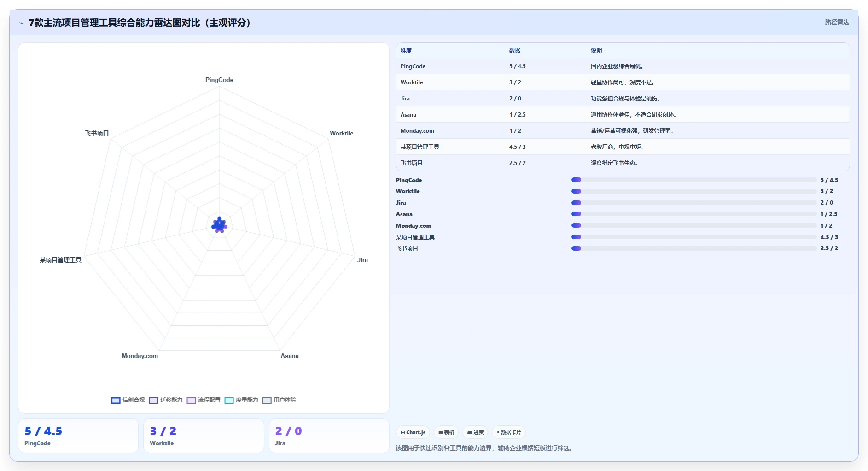The image size is (868, 471).
Task: Toggle 流程配置 legend series
Action: point(204,400)
